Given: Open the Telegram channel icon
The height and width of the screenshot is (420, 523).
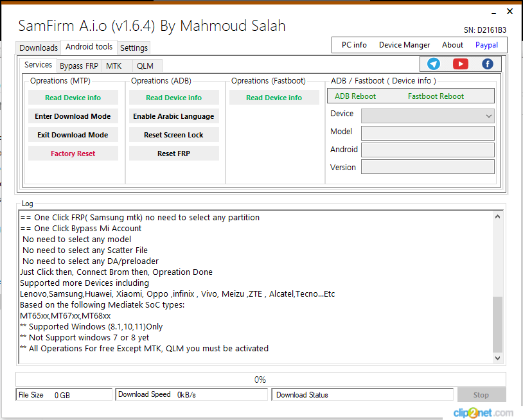Looking at the screenshot, I should [x=432, y=64].
